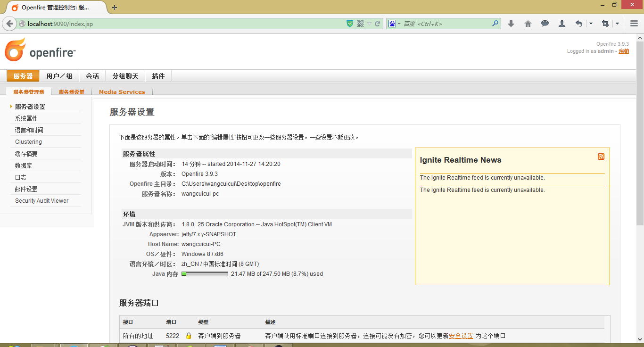
Task: Expand the search engine dropdown arrow
Action: pos(399,24)
